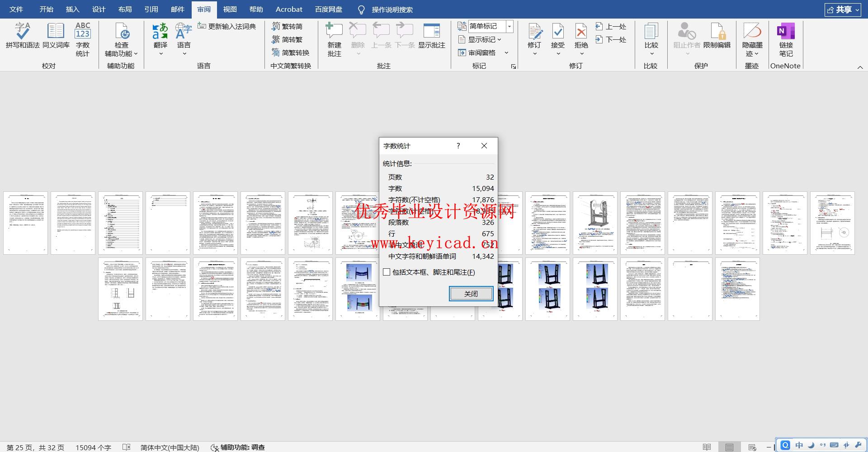Expand the Reviewing Pane dropdown arrow
Viewport: 868px width, 452px height.
[x=506, y=52]
